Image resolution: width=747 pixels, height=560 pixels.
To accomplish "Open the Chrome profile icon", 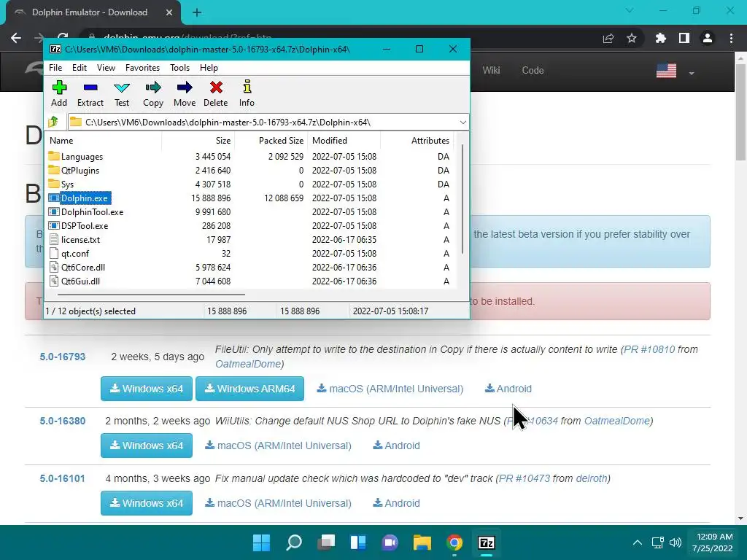I will 708,38.
